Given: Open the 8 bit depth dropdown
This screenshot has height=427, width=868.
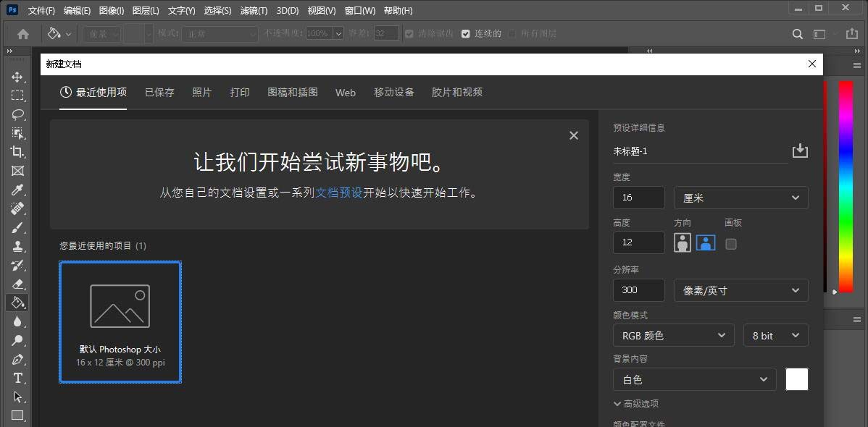Looking at the screenshot, I should click(x=775, y=335).
